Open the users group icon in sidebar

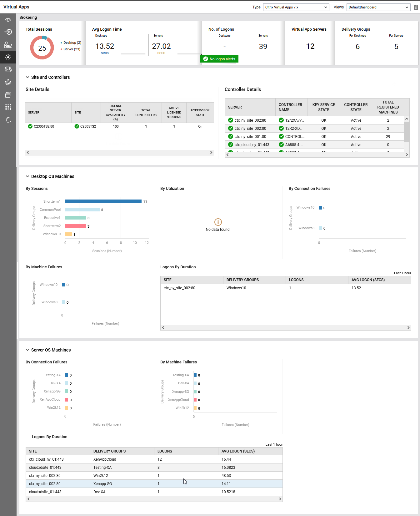[8, 69]
